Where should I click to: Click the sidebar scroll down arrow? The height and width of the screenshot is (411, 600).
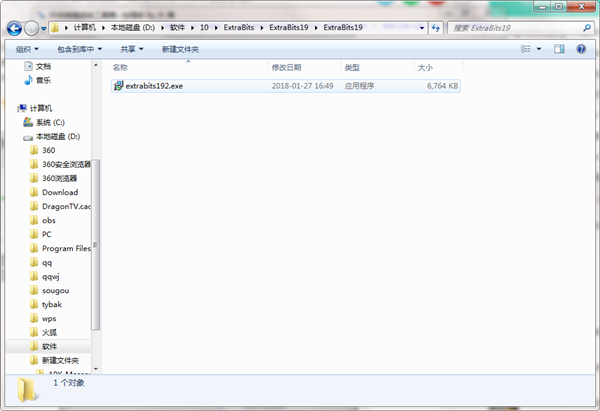pos(96,369)
